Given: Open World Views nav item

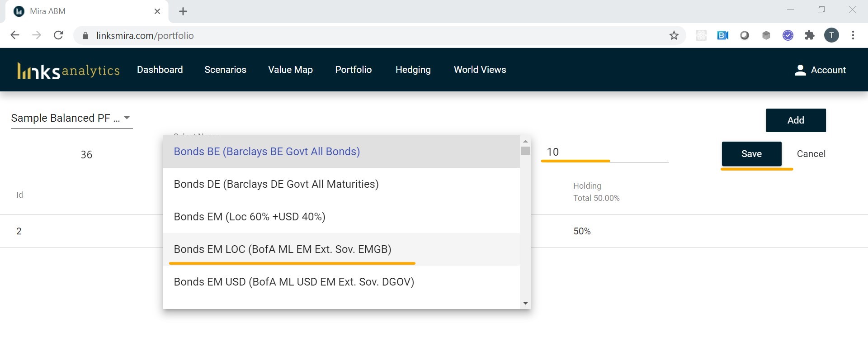Looking at the screenshot, I should [x=480, y=70].
